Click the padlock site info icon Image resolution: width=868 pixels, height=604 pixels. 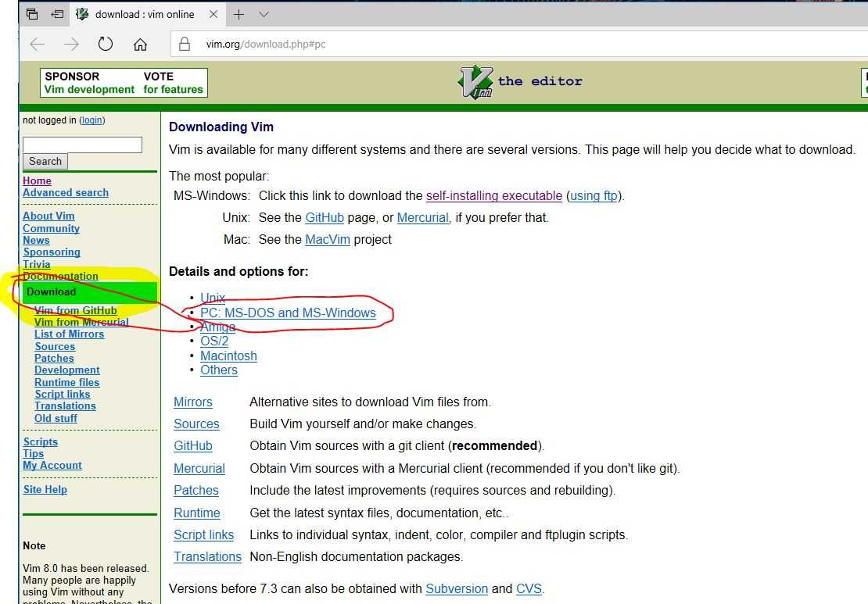click(x=185, y=45)
